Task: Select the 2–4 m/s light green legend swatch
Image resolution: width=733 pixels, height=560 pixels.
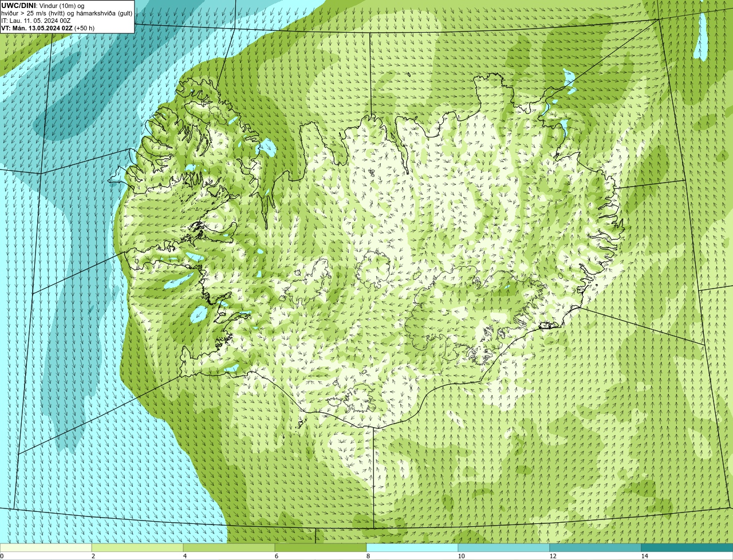Action: tap(137, 548)
